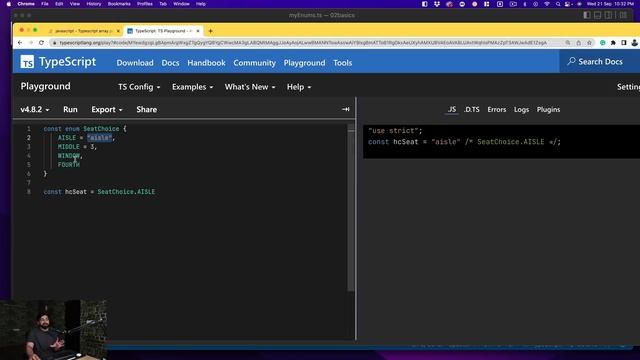Open the Apple menu
The width and height of the screenshot is (640, 360).
coord(9,4)
